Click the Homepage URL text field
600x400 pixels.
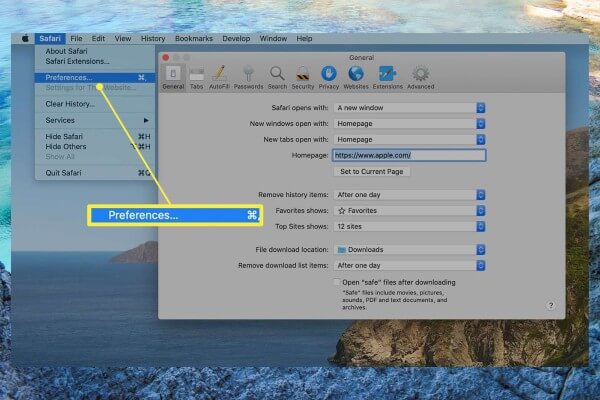point(408,155)
